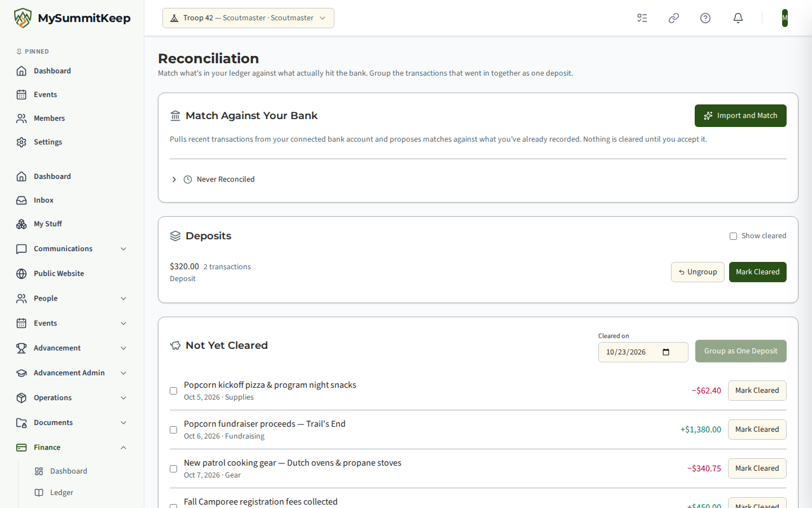
Task: Collapse the Finance menu chevron
Action: [123, 447]
